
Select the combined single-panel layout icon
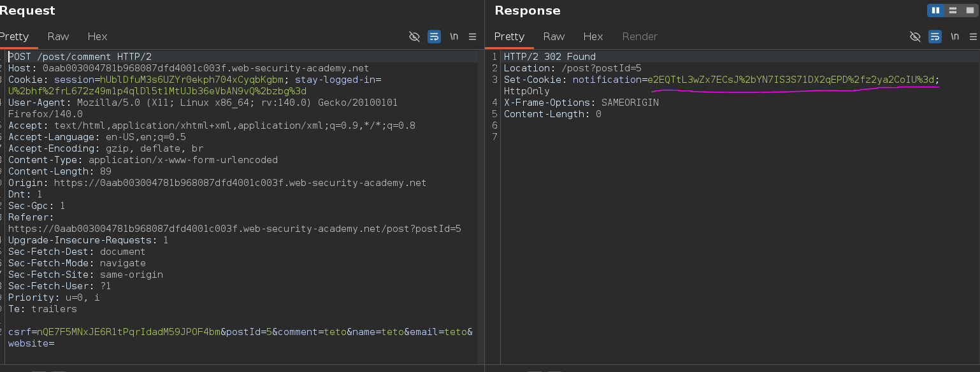(969, 10)
